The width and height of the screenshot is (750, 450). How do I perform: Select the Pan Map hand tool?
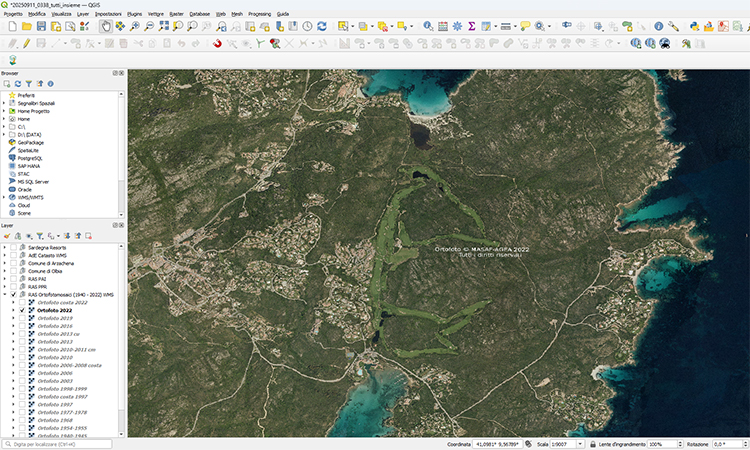pos(106,26)
